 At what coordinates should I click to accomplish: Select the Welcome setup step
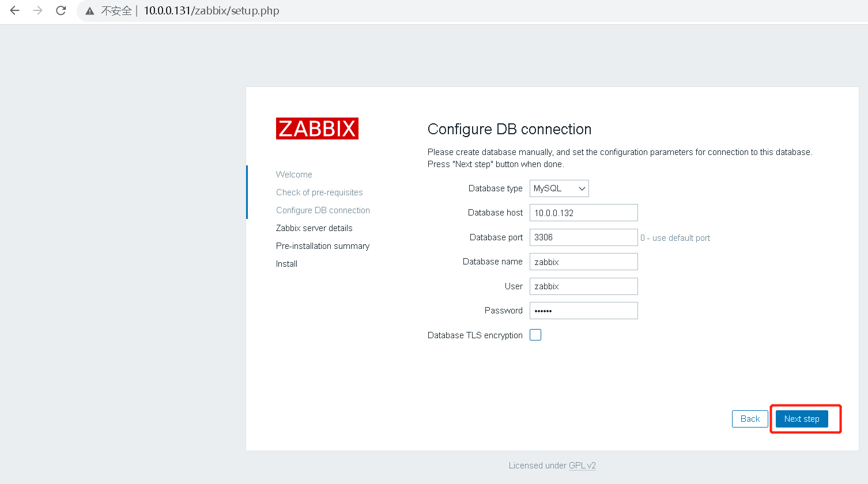point(294,175)
